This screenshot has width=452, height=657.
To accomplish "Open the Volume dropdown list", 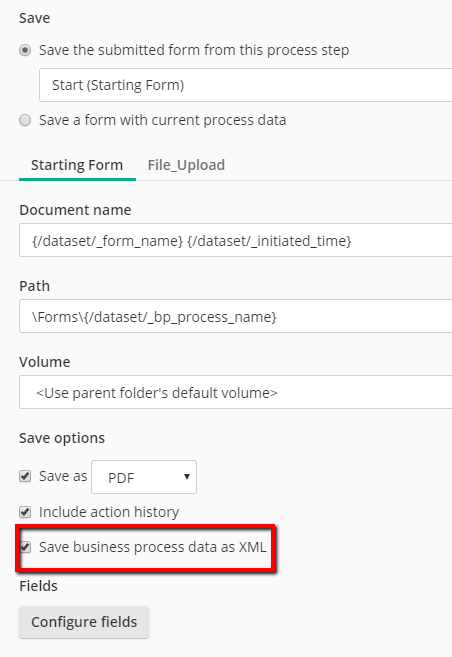I will click(235, 392).
